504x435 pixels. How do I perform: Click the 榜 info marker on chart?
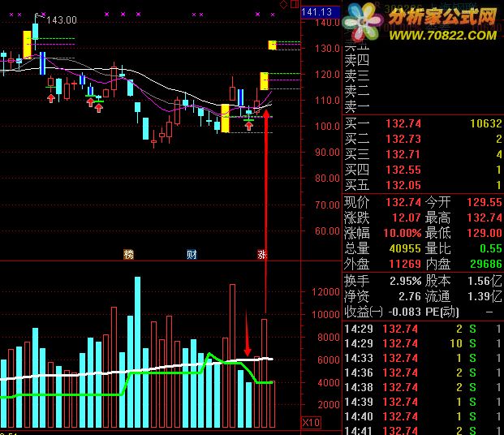pos(128,254)
